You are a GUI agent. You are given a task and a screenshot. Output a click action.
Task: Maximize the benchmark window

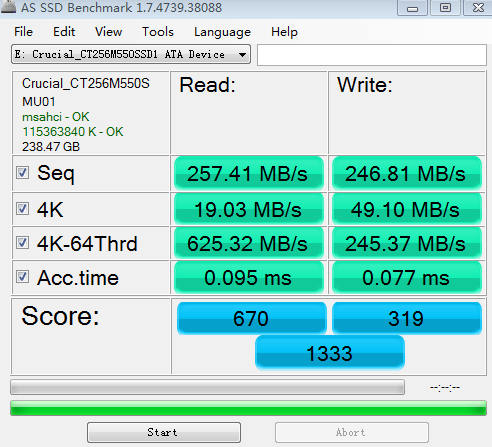[x=445, y=8]
